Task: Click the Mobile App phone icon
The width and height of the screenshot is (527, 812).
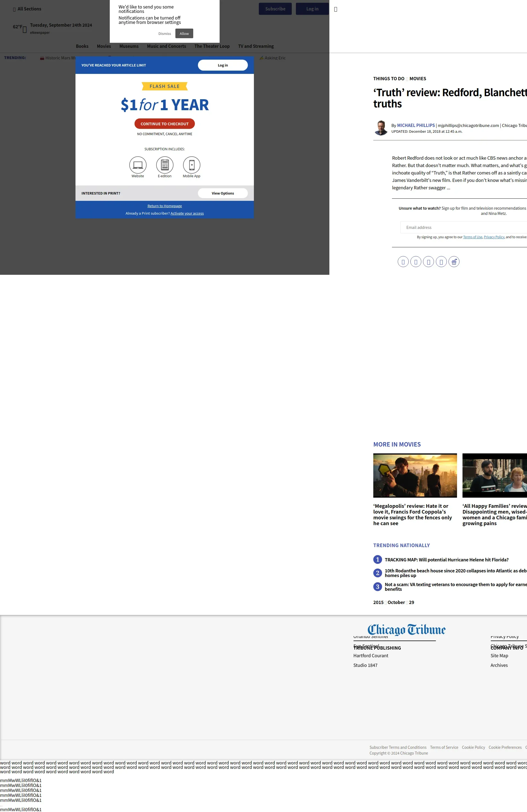Action: [x=192, y=165]
